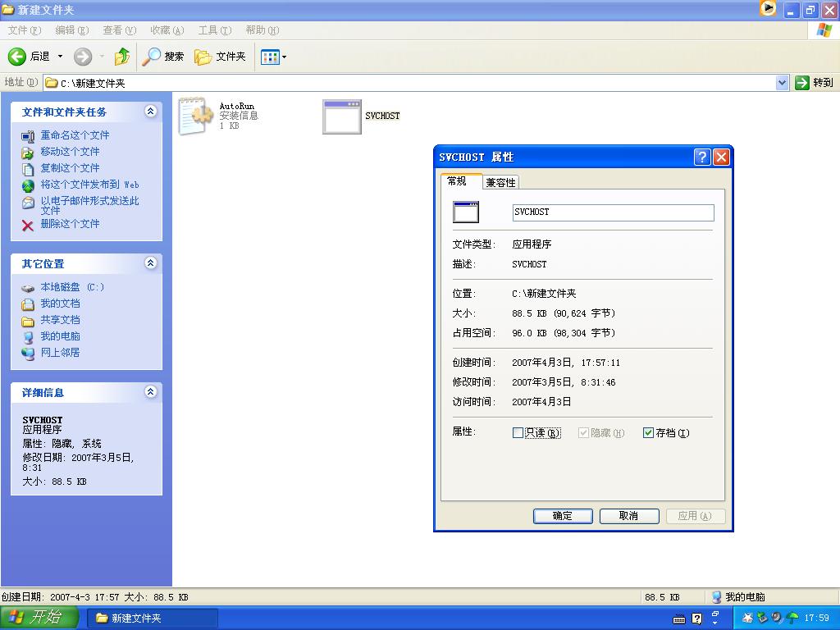Click the 新建文件夹 taskbar button
Screen dimensions: 840x630
point(152,619)
